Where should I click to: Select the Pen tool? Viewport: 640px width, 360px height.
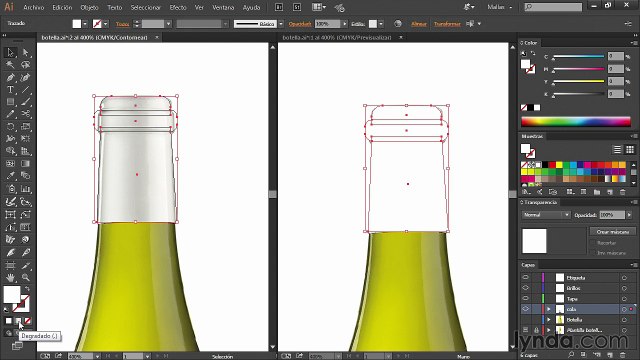[x=10, y=78]
